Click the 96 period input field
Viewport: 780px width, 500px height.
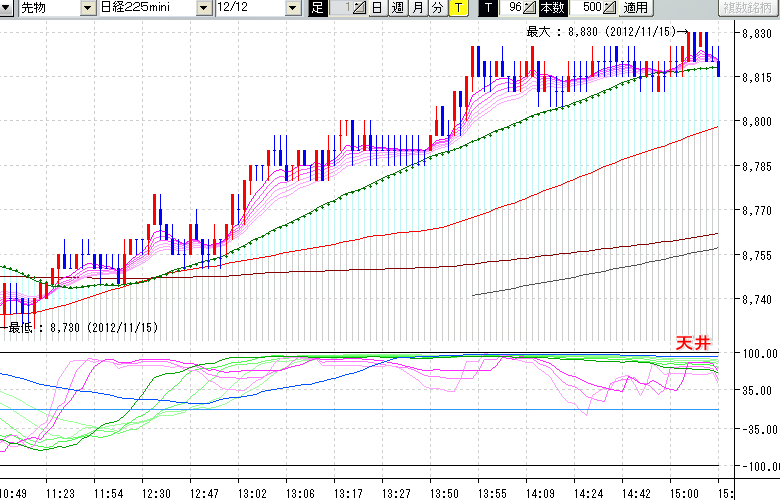click(x=511, y=8)
